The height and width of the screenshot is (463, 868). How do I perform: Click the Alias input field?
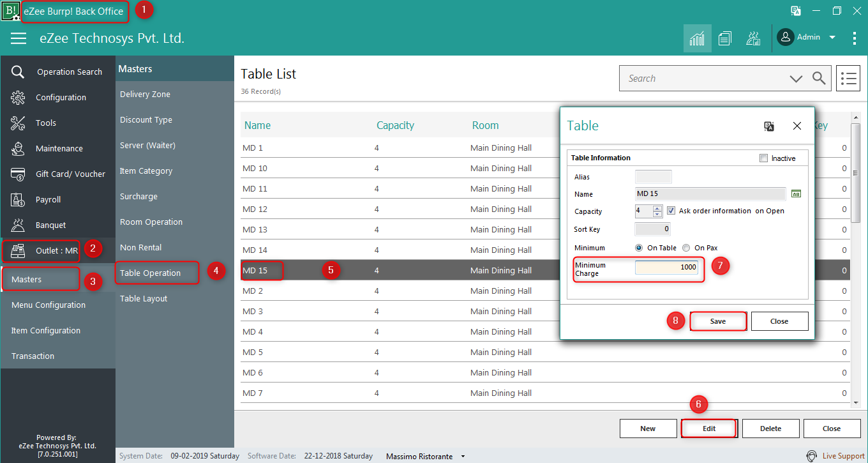[x=653, y=177]
